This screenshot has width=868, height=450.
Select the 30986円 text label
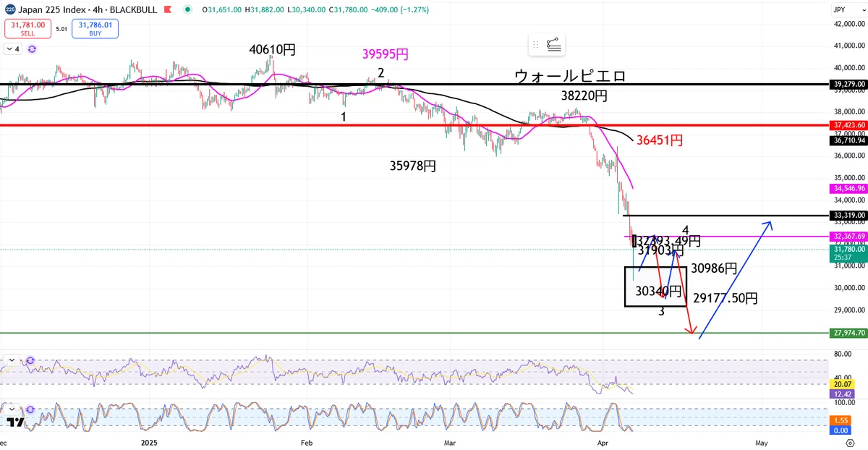pos(713,268)
